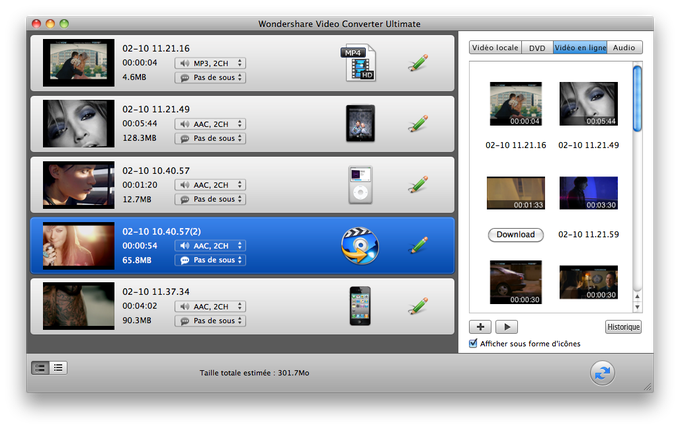
Task: Start conversion with the round blue arrows button
Action: [x=602, y=373]
